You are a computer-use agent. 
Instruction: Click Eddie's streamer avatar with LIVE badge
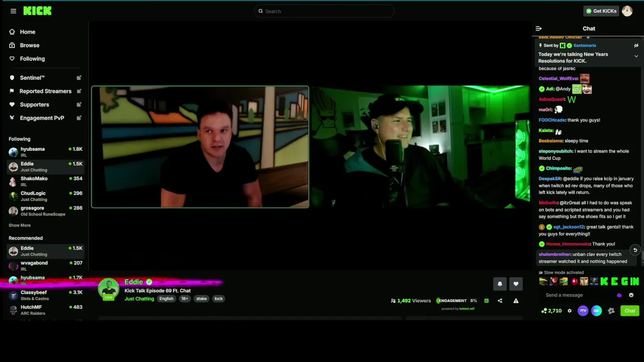[108, 289]
